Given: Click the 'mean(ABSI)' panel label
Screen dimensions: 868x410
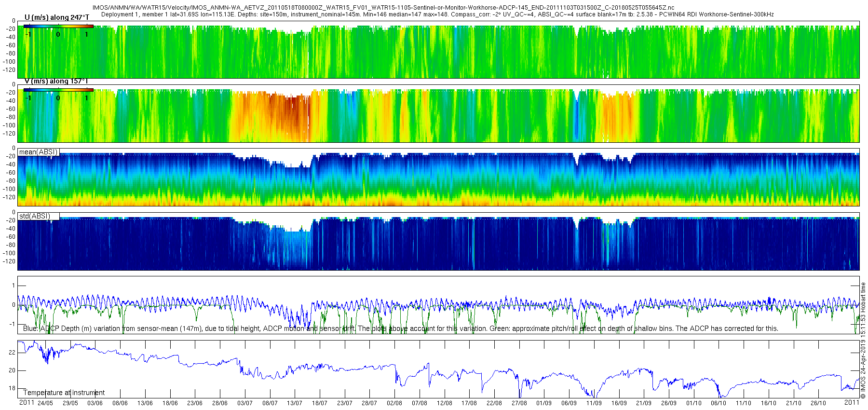Looking at the screenshot, I should pos(39,152).
